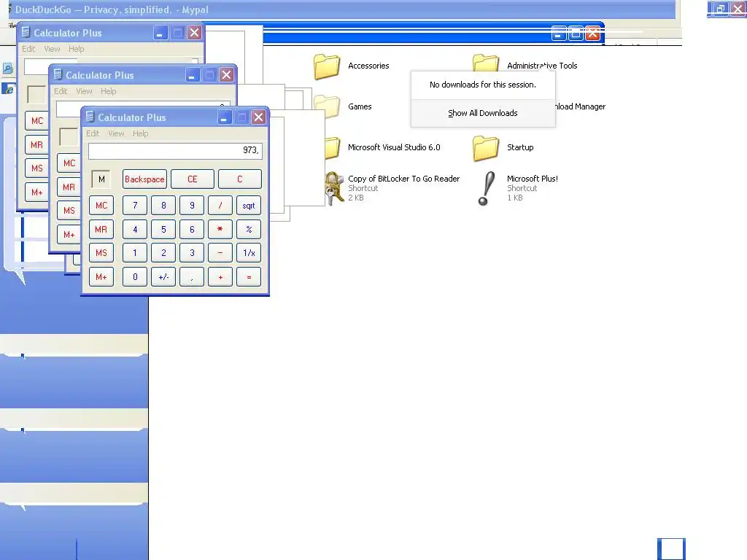This screenshot has height=560, width=747.
Task: Click MR in rear Calculator Plus window
Action: [x=36, y=144]
